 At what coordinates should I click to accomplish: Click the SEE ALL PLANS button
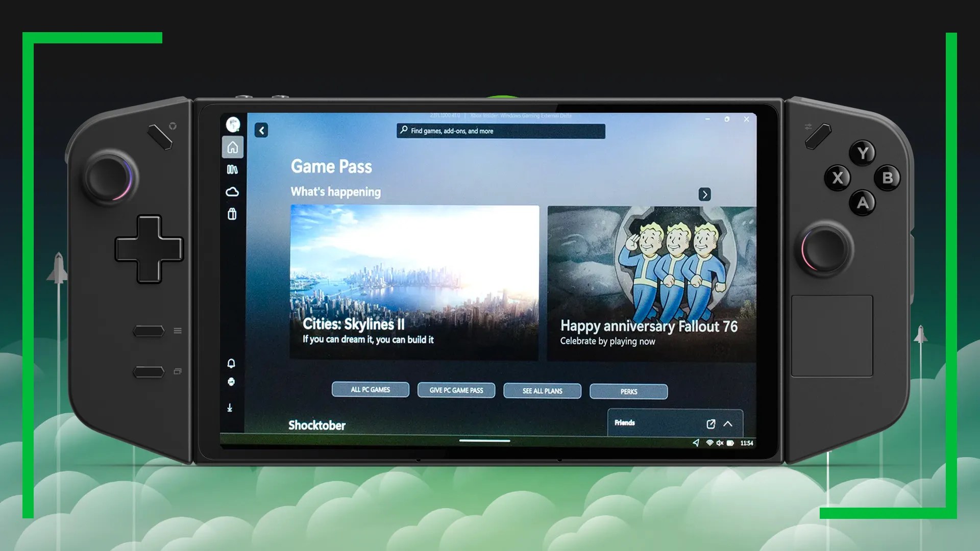[542, 391]
